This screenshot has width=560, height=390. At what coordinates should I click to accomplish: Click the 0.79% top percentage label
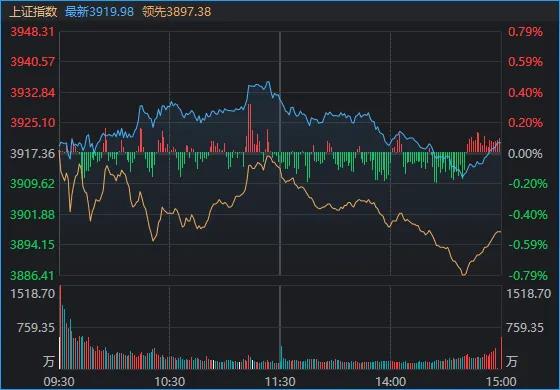525,32
